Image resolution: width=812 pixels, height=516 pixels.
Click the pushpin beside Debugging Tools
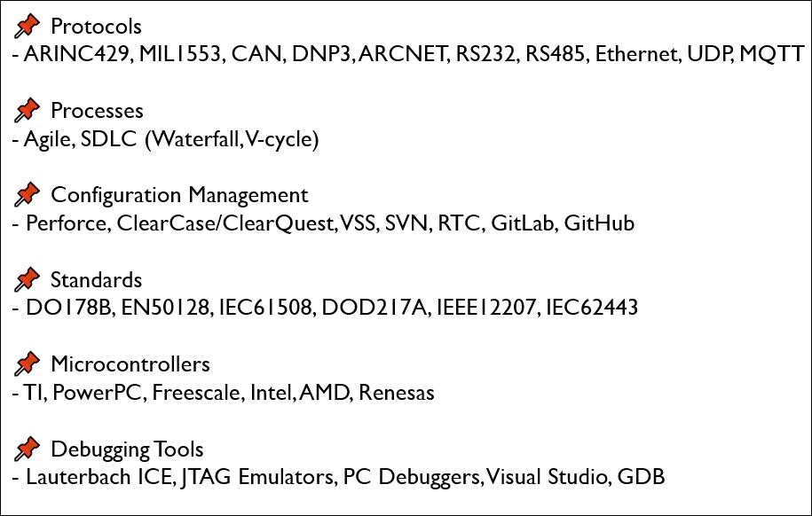tap(28, 449)
